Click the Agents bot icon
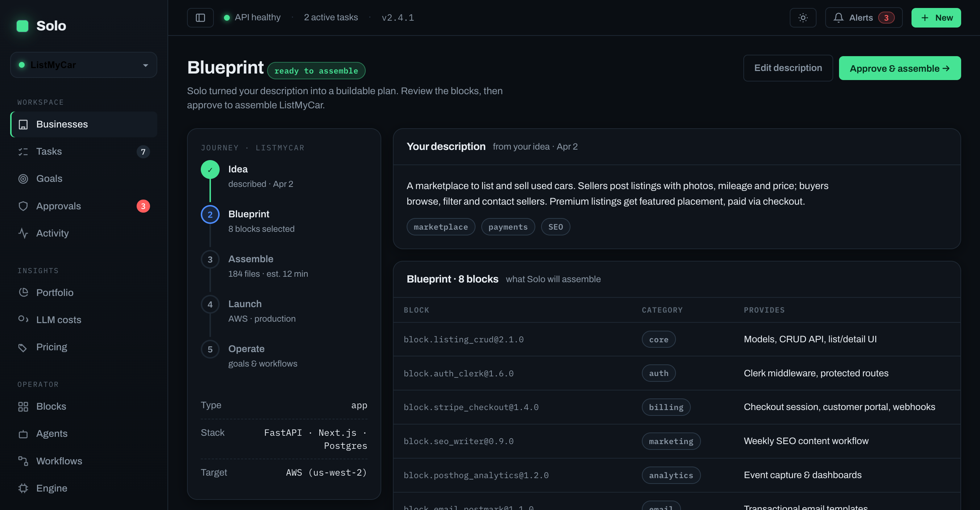Viewport: 980px width, 510px height. click(x=23, y=434)
